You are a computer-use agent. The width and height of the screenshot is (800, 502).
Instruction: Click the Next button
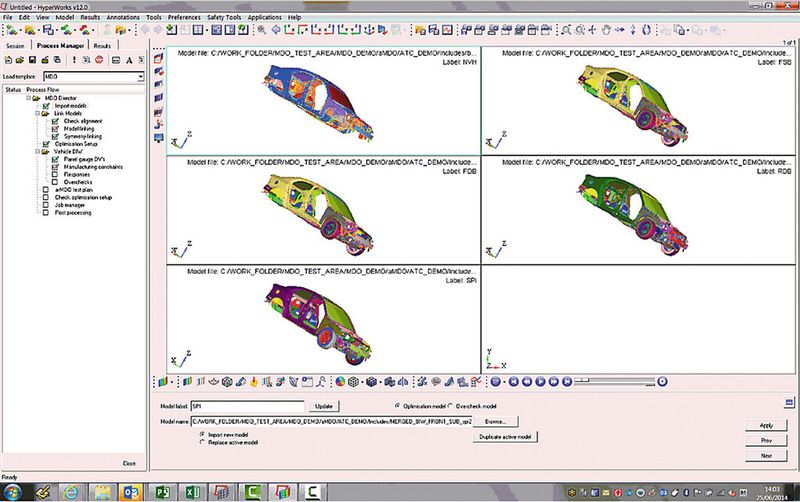pyautogui.click(x=766, y=456)
